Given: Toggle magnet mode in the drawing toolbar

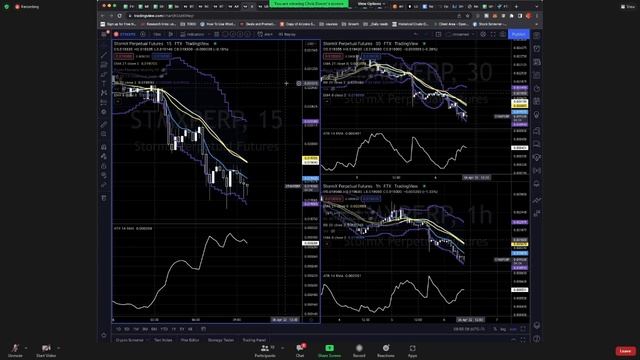Looking at the screenshot, I should point(104,147).
